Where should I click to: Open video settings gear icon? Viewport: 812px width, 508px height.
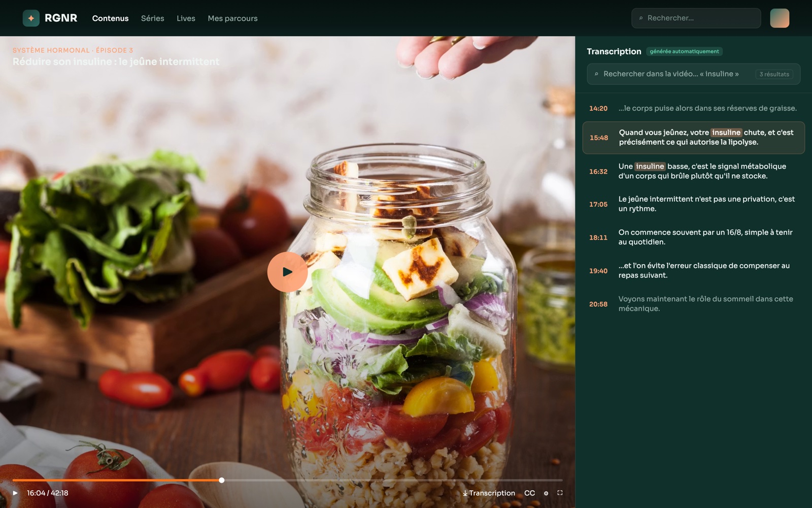546,493
